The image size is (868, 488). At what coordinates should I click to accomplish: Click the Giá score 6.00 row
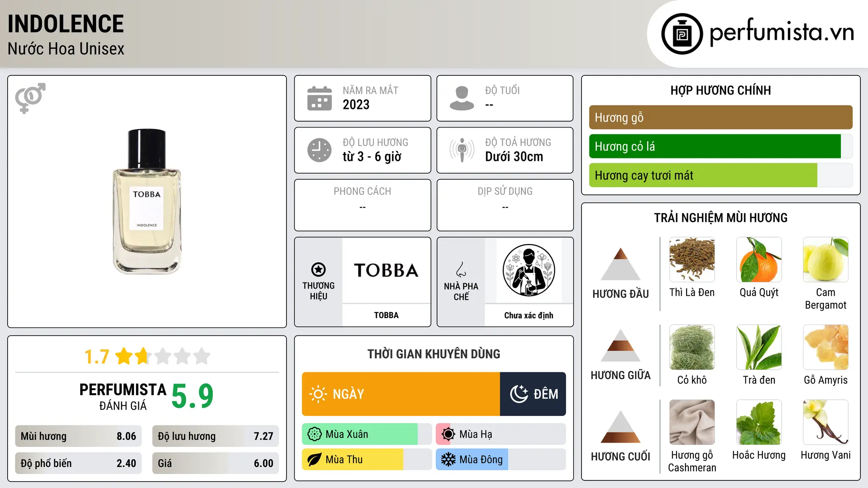(x=215, y=463)
